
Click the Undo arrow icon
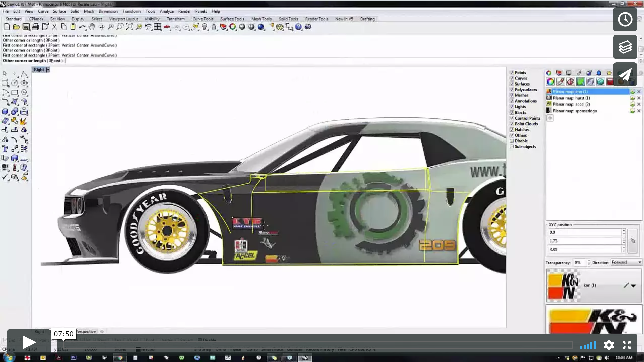(x=82, y=27)
